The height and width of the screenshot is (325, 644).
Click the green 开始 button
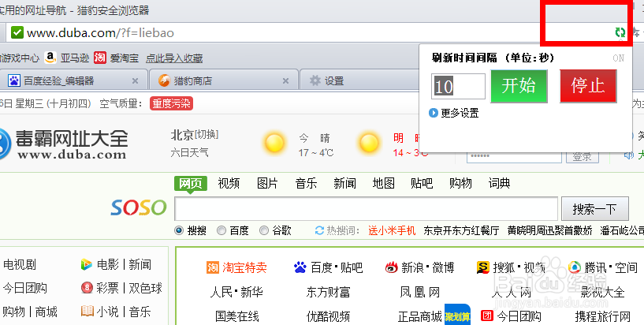click(x=519, y=86)
